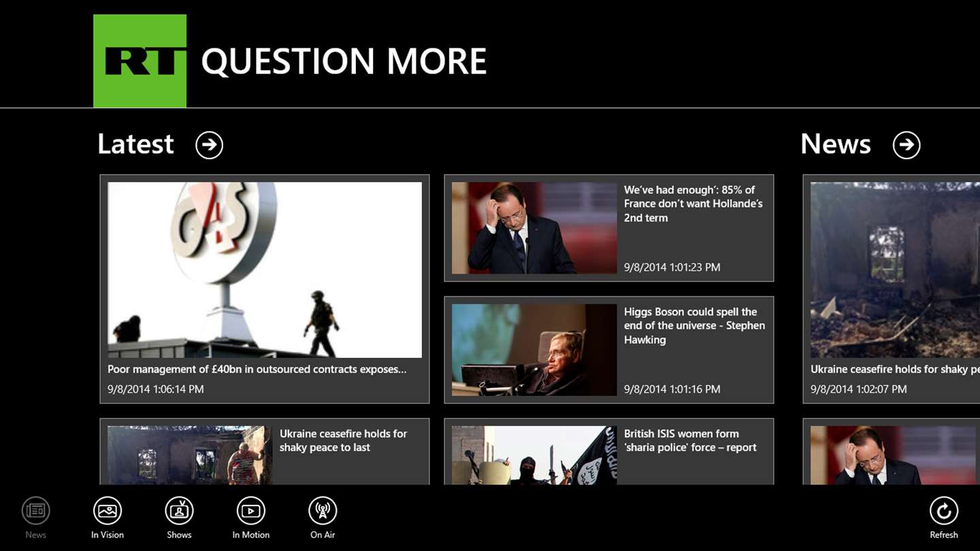Click timestamp '9/8/2014 1:06:14 PM'

[x=156, y=389]
